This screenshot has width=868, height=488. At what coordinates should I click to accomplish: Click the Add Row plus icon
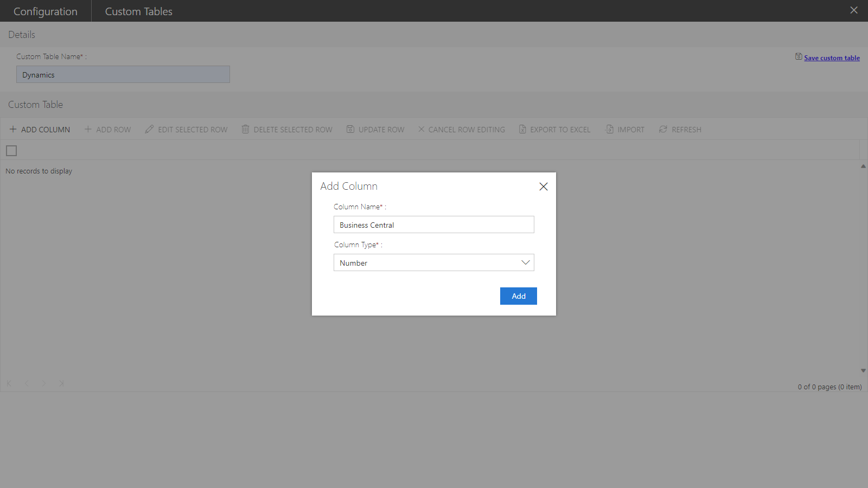point(88,130)
